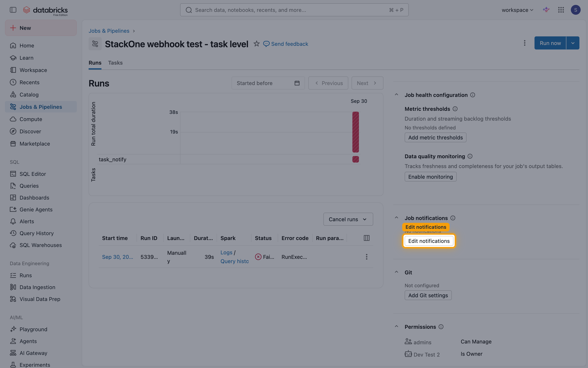Click the Databricks logo

tap(46, 10)
